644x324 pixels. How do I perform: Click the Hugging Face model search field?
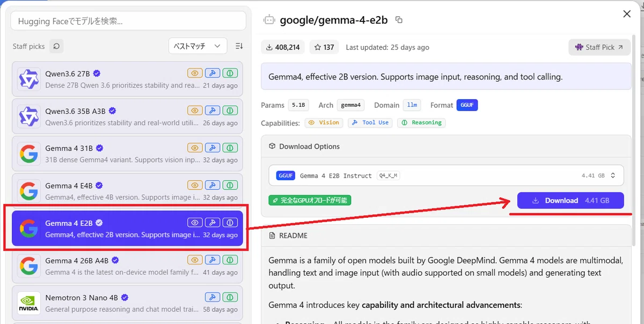tap(128, 21)
